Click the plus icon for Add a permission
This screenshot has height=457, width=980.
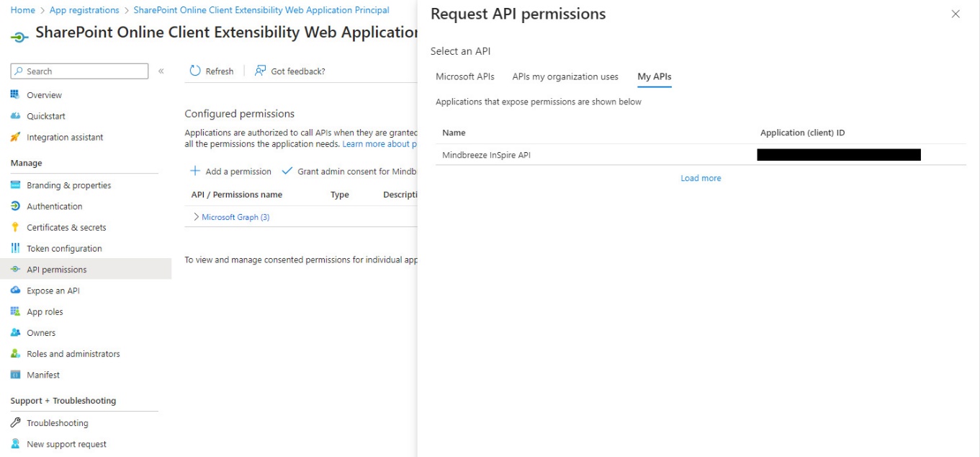195,171
